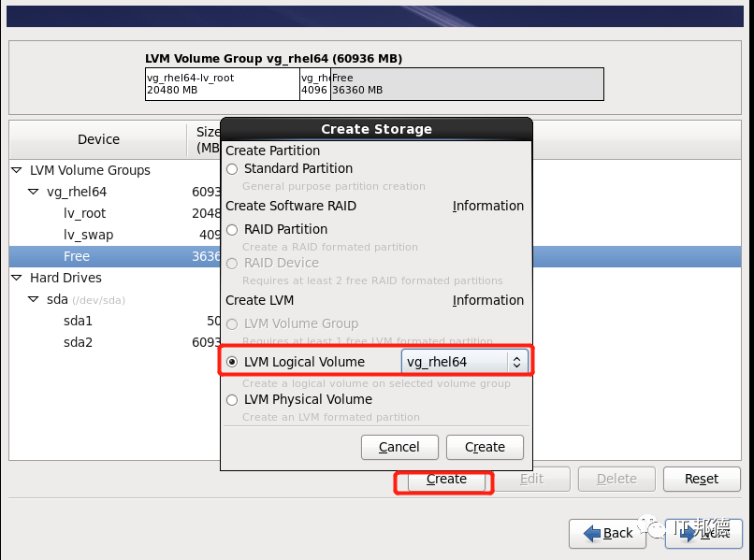The width and height of the screenshot is (754, 560).
Task: Open the vg_rhel64 volume group dropdown
Action: [465, 362]
